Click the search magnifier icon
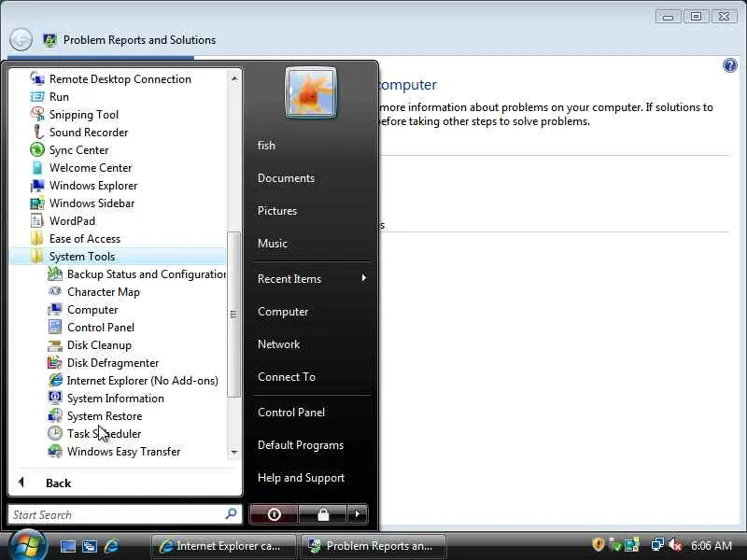The height and width of the screenshot is (560, 747). pyautogui.click(x=231, y=514)
